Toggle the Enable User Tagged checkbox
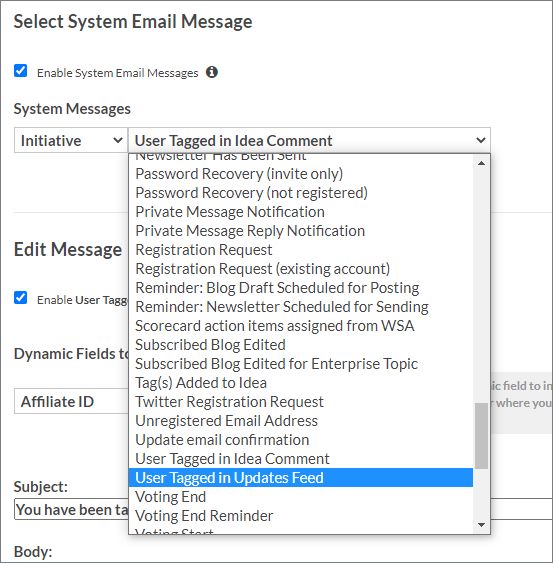Image resolution: width=553 pixels, height=563 pixels. (20, 298)
